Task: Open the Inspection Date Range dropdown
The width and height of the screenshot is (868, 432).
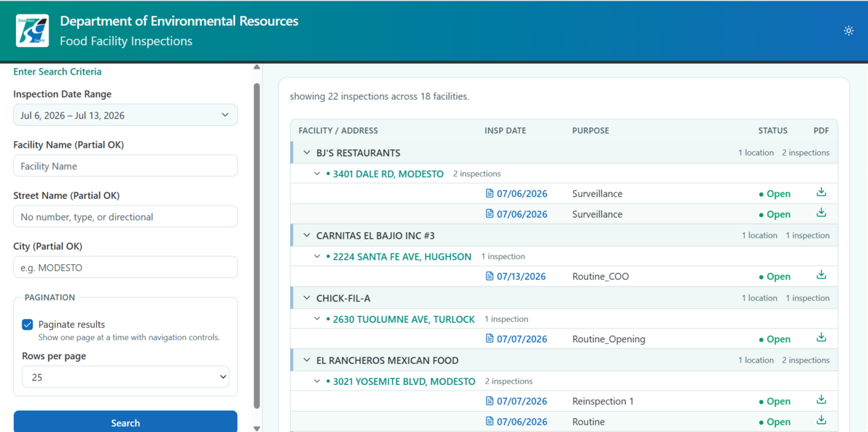Action: point(125,115)
